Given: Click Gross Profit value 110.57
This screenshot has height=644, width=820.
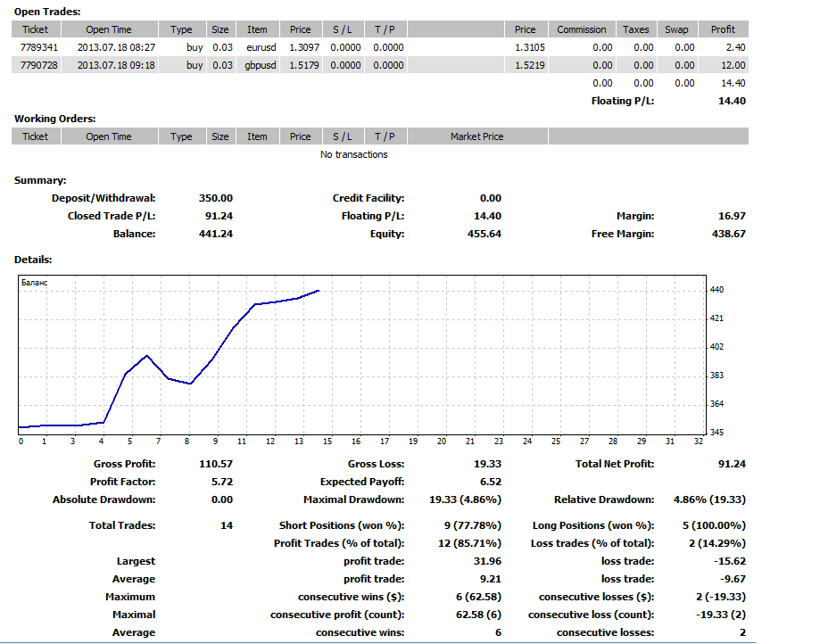Looking at the screenshot, I should (215, 464).
